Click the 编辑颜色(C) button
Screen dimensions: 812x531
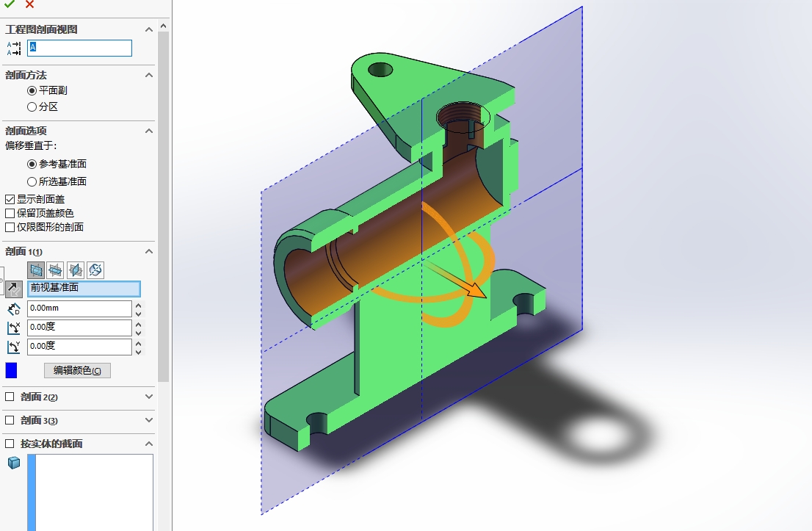(x=77, y=370)
